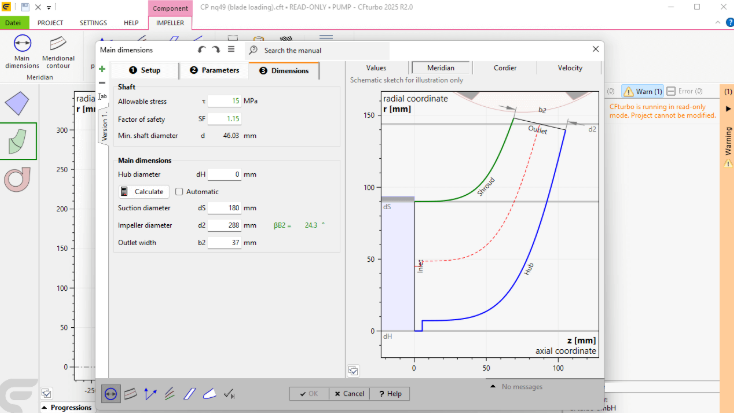Click the Impeller diameter d2 input field

[224, 225]
